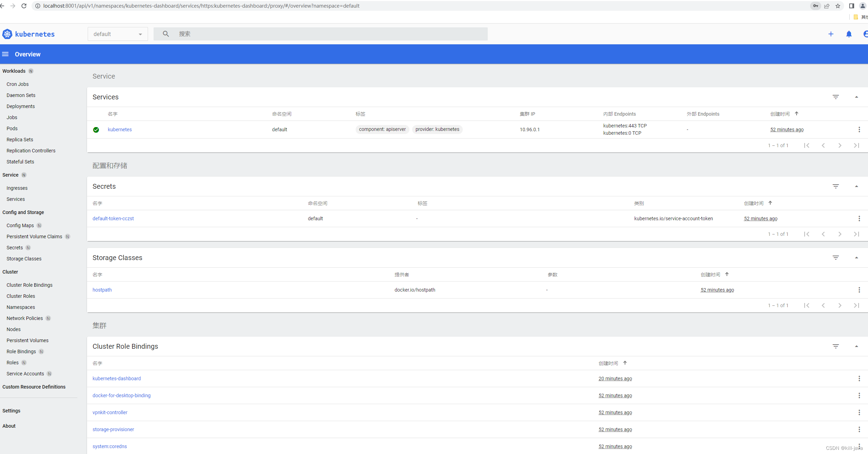Go to previous page in Services pagination
Screen dimensions: 868x454
823,145
